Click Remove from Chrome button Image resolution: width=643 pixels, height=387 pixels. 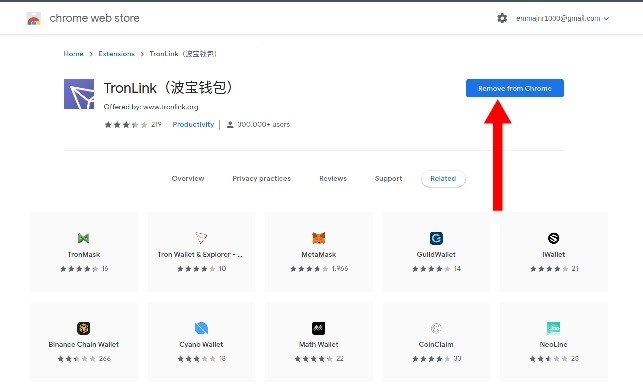tap(515, 88)
